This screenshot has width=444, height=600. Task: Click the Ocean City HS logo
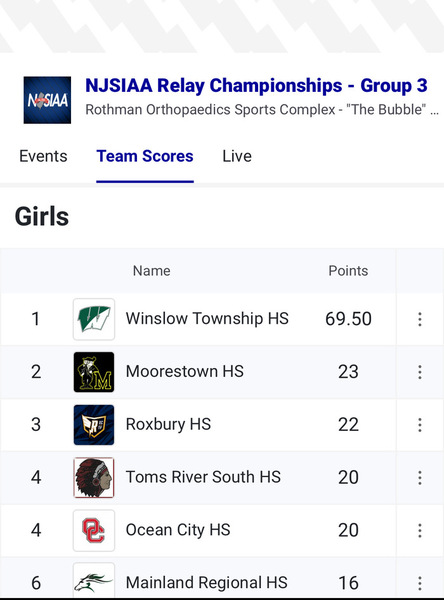coord(94,530)
